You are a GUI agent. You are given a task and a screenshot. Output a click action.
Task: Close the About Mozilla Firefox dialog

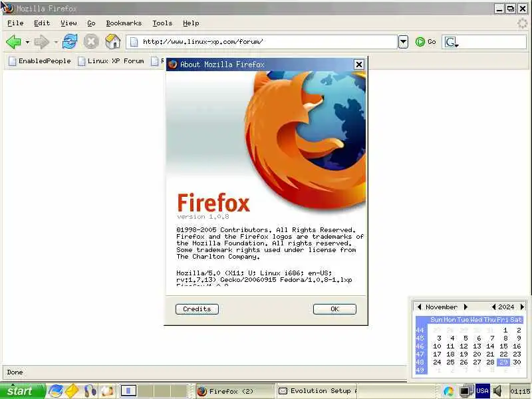coord(358,65)
